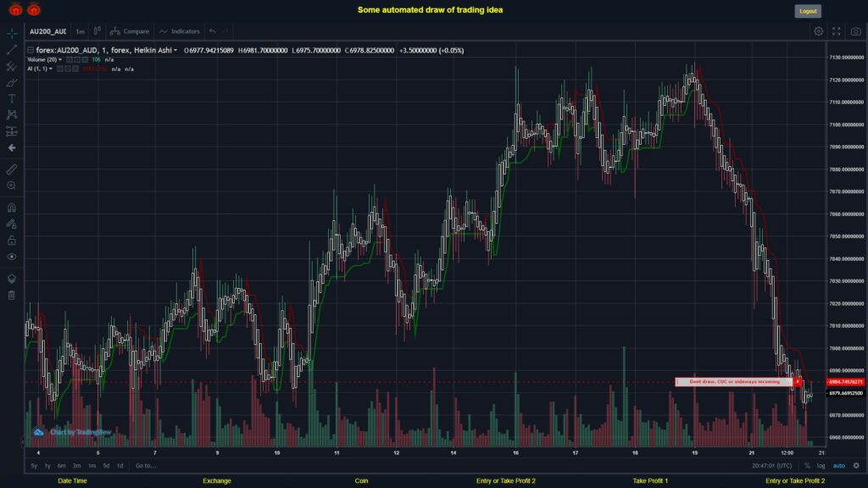
Task: Click the Logout button
Action: coord(808,11)
